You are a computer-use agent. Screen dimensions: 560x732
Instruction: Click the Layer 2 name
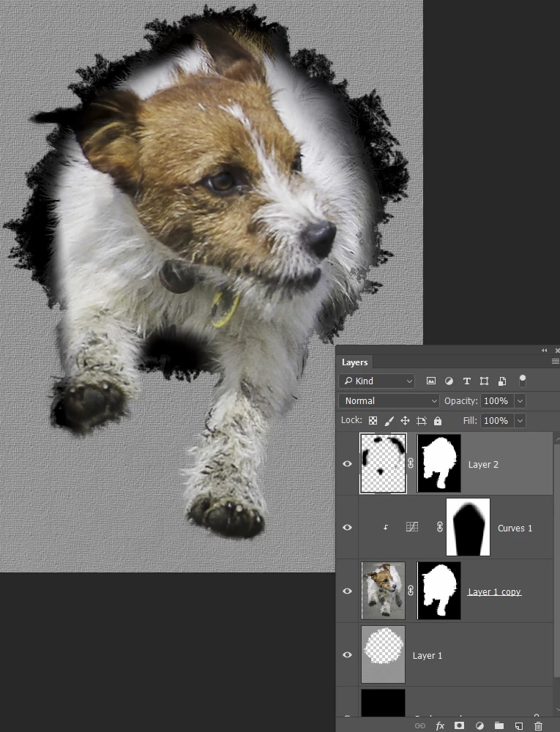pyautogui.click(x=483, y=465)
